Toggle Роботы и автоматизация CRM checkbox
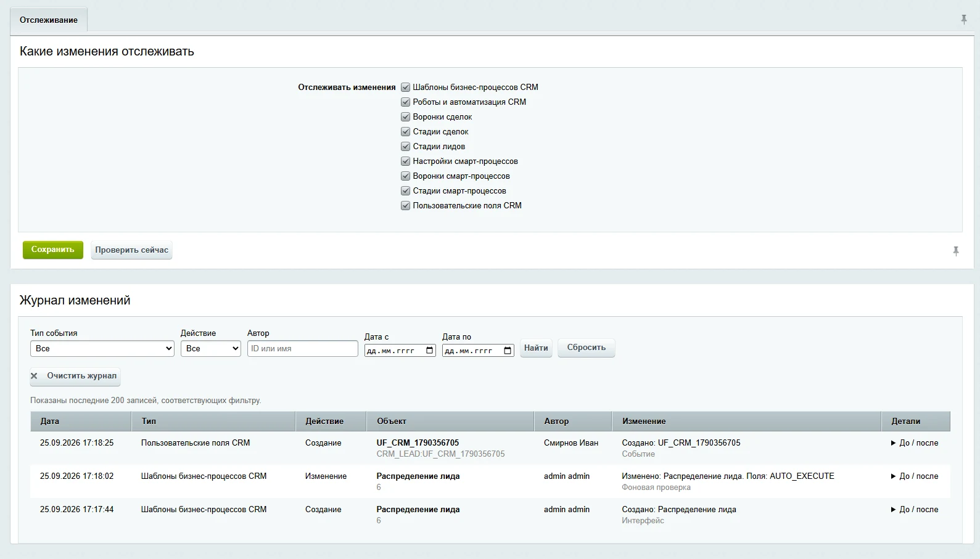Viewport: 980px width, 559px height. [406, 102]
